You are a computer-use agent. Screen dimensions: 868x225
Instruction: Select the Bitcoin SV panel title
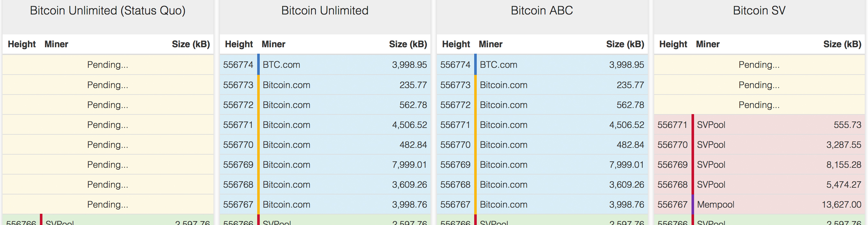[x=759, y=11]
